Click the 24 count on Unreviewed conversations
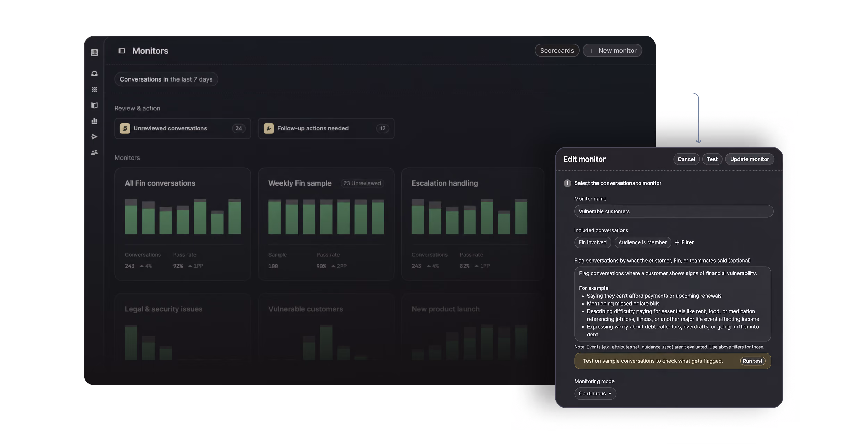The image size is (868, 444). pyautogui.click(x=239, y=128)
